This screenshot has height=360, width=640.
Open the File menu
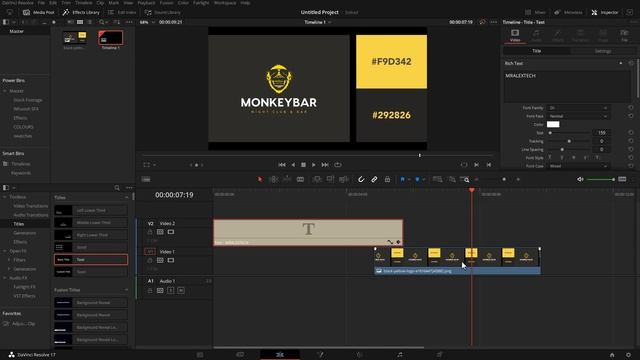click(41, 3)
